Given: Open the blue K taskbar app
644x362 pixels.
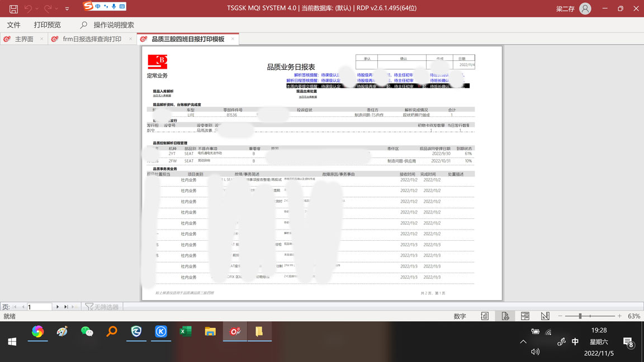Looking at the screenshot, I should pos(161,332).
